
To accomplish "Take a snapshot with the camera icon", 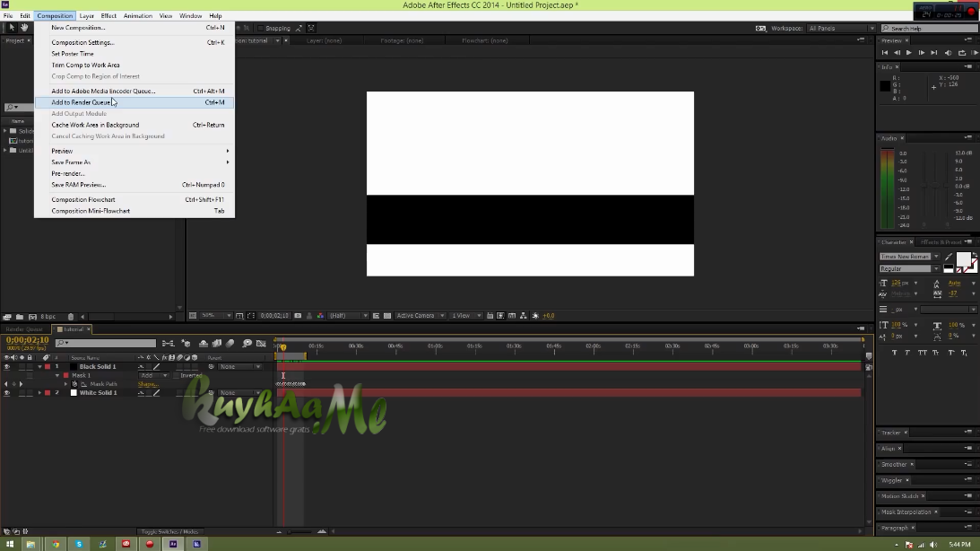I will tap(298, 316).
